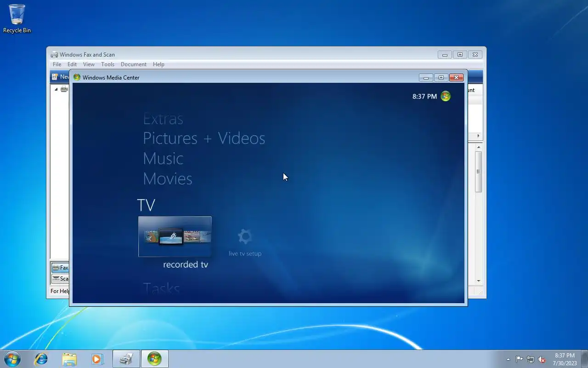The image size is (588, 368).
Task: Click the muted volume tray icon
Action: pyautogui.click(x=542, y=359)
